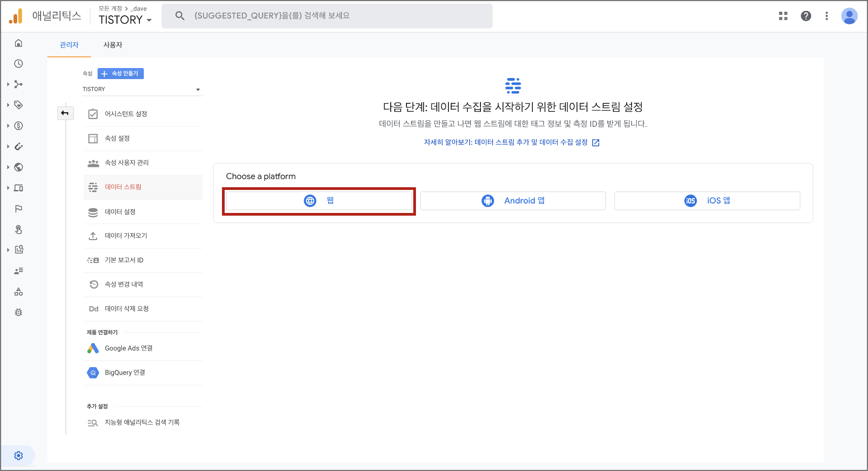This screenshot has height=471, width=868.
Task: Click into the search input field
Action: (x=327, y=16)
